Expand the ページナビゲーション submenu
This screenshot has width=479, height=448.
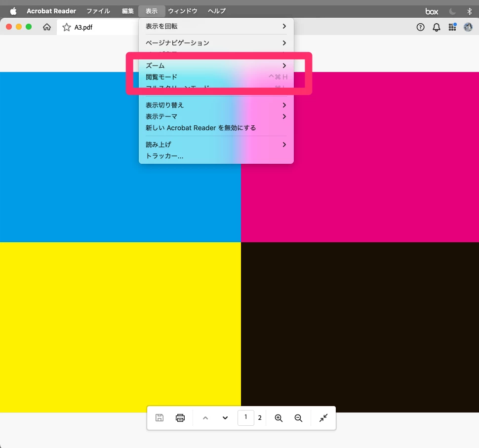pos(216,43)
